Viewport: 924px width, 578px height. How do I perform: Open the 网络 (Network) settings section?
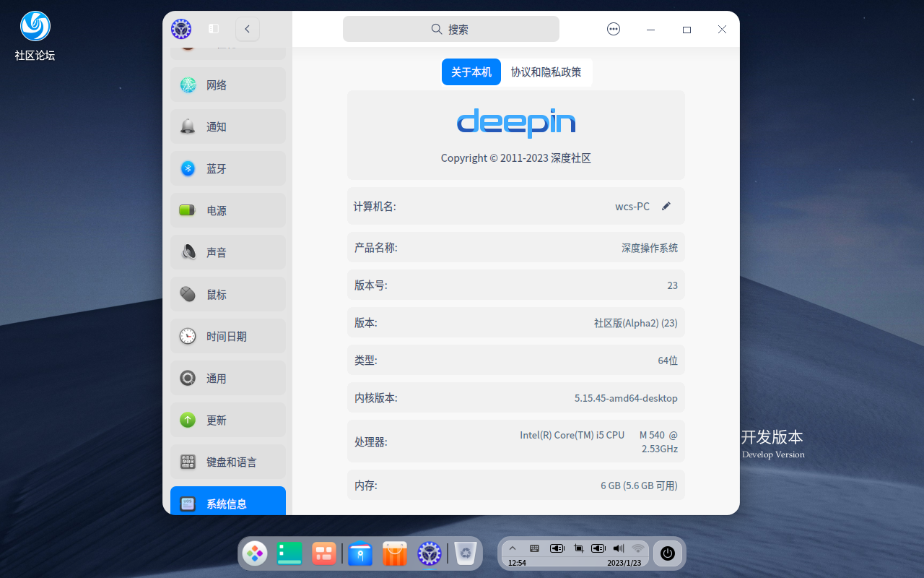(227, 85)
